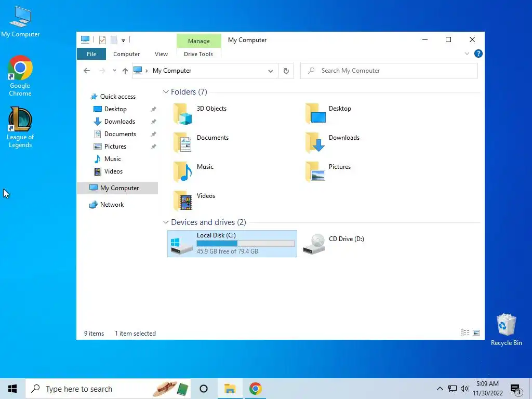The width and height of the screenshot is (532, 399).
Task: Go forward with the right arrow button
Action: pos(102,71)
